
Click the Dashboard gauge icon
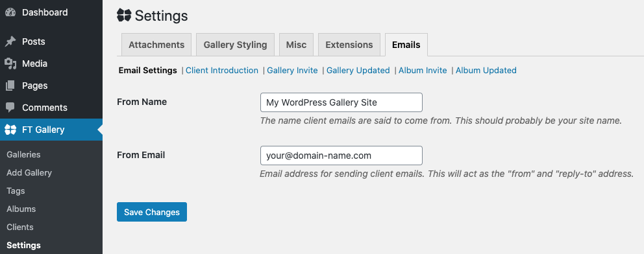click(x=10, y=12)
